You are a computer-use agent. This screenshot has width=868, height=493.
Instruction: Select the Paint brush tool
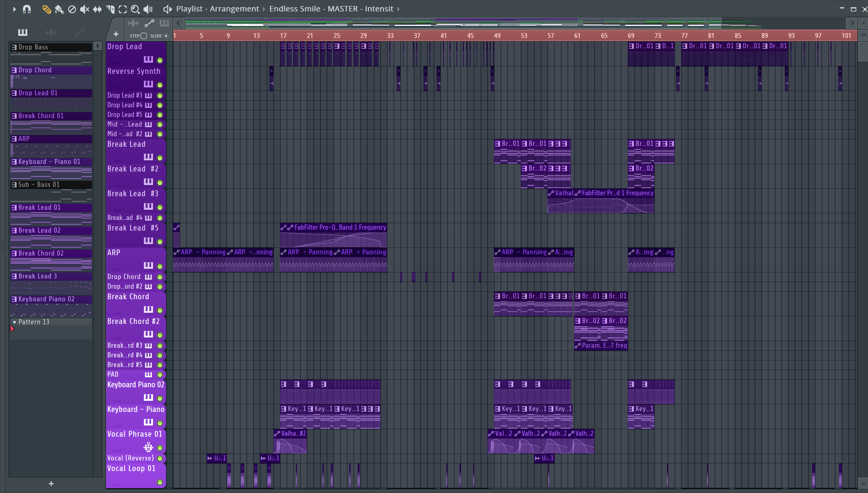pyautogui.click(x=59, y=9)
